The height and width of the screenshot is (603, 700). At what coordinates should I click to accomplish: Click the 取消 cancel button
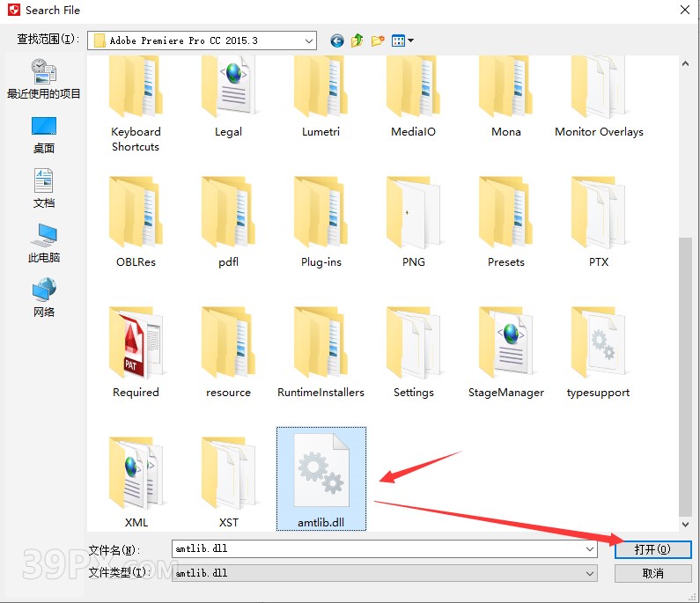click(x=652, y=574)
